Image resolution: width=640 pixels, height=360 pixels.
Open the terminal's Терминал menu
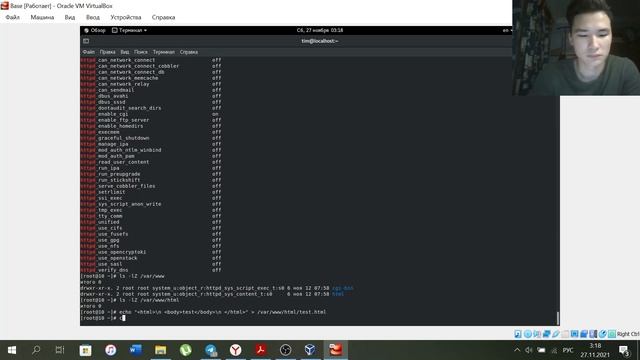pos(164,52)
